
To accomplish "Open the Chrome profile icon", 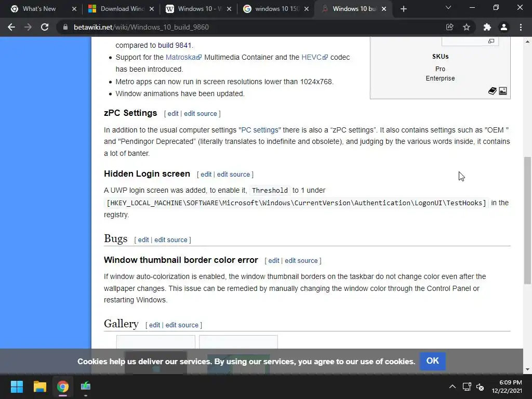I will point(504,27).
